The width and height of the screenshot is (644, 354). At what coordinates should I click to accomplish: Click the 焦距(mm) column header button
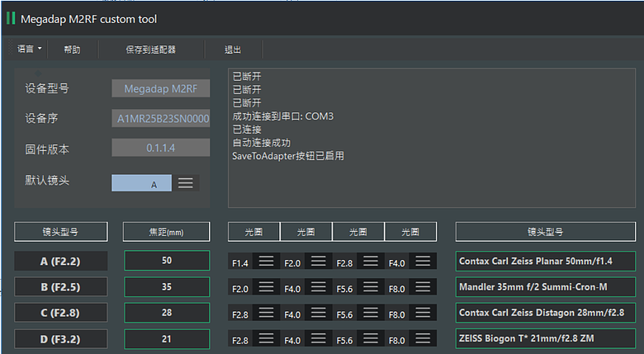(166, 232)
